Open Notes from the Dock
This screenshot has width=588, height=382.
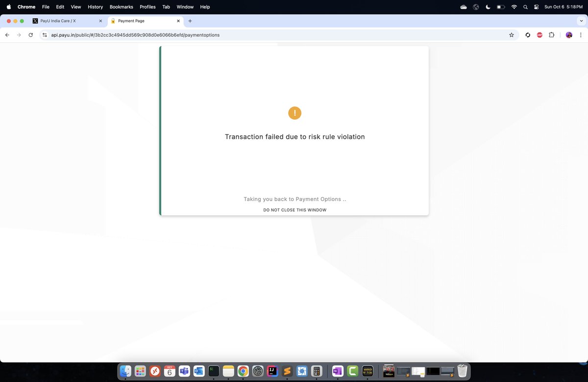click(228, 371)
